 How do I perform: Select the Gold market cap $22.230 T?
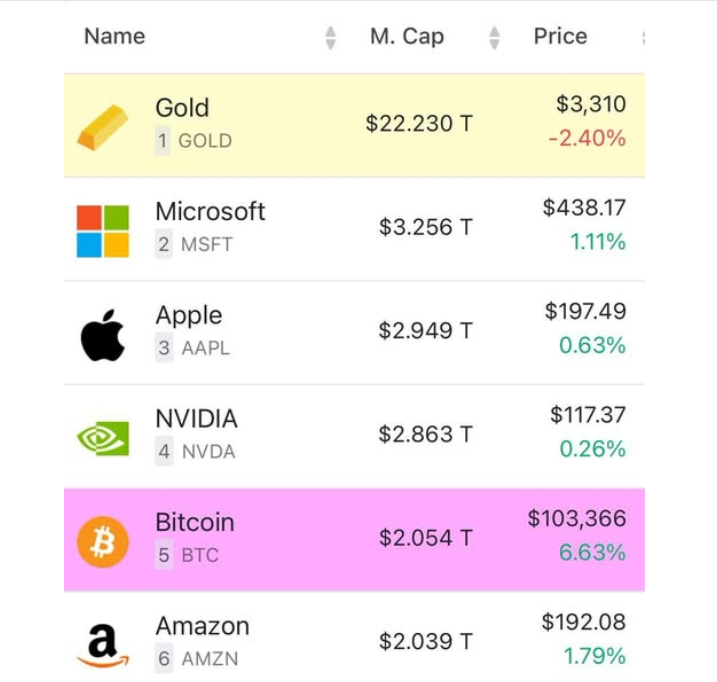point(419,124)
